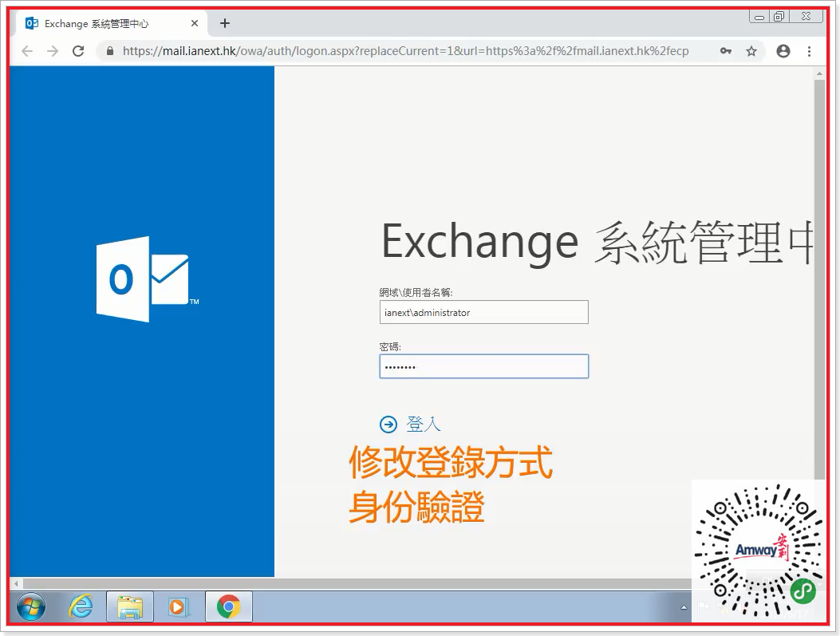Image resolution: width=840 pixels, height=636 pixels.
Task: Open saved passwords key icon
Action: [726, 51]
